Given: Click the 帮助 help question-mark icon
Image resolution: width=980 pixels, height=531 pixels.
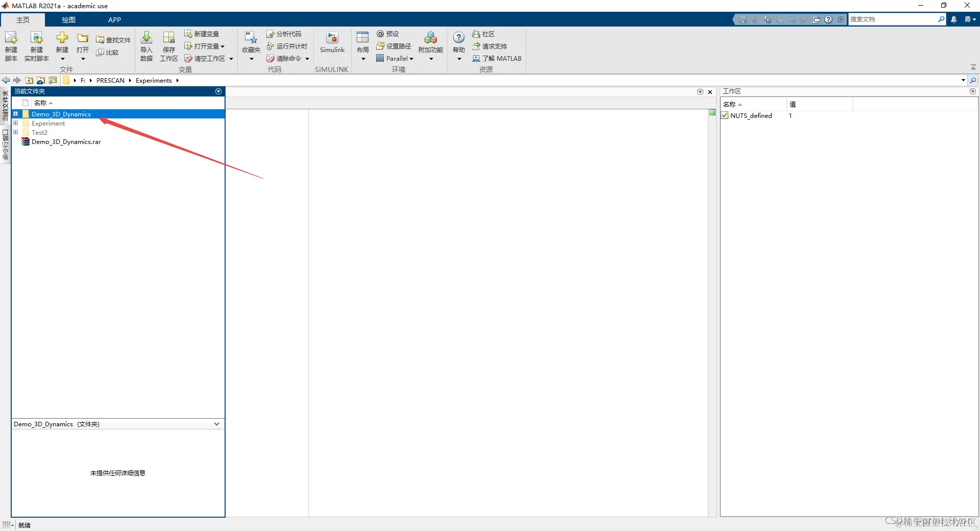Looking at the screenshot, I should point(459,38).
